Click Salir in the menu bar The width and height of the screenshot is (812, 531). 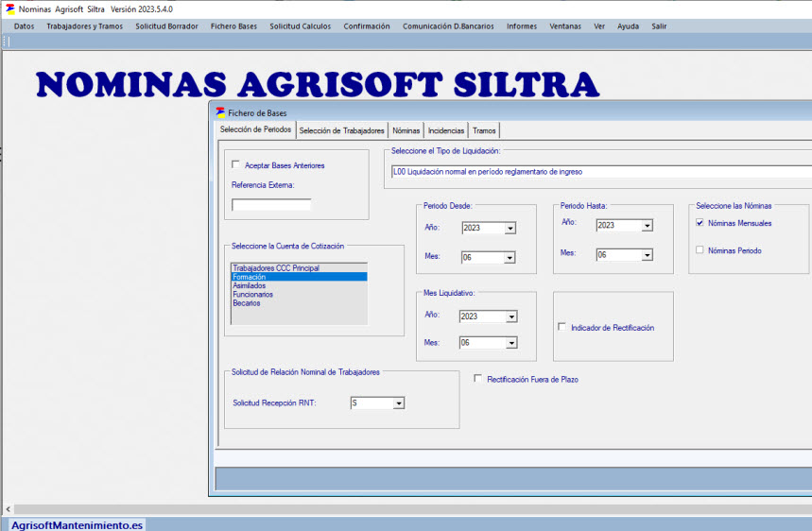(659, 26)
